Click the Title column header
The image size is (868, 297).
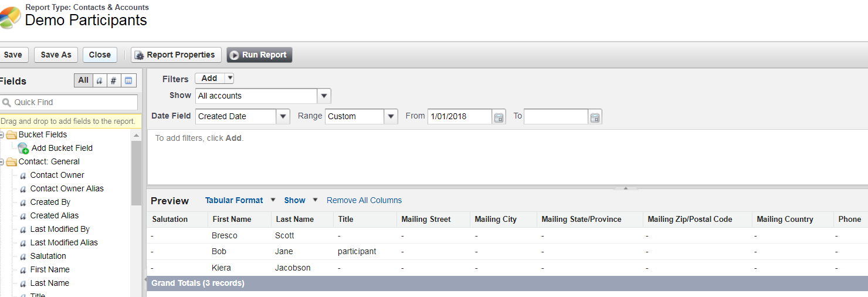click(365, 220)
